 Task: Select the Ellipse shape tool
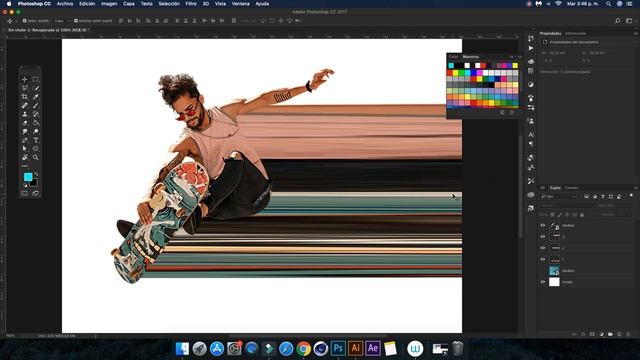point(36,149)
